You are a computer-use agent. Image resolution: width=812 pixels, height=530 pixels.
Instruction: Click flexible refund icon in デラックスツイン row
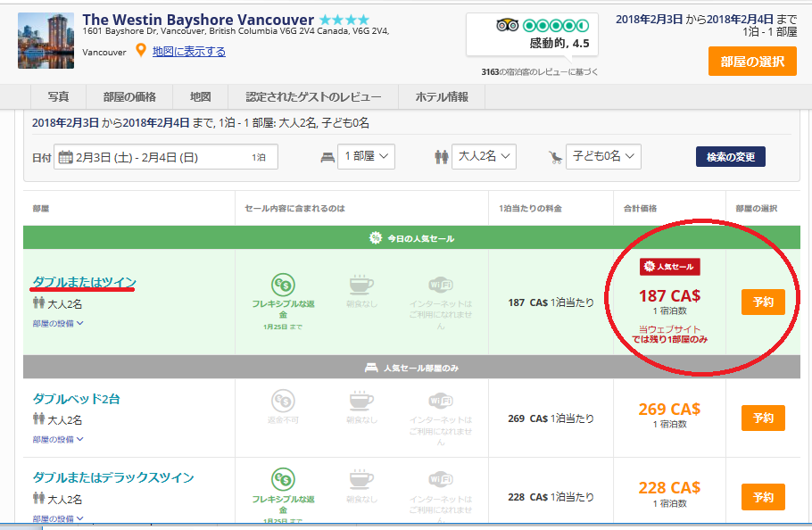click(x=283, y=479)
